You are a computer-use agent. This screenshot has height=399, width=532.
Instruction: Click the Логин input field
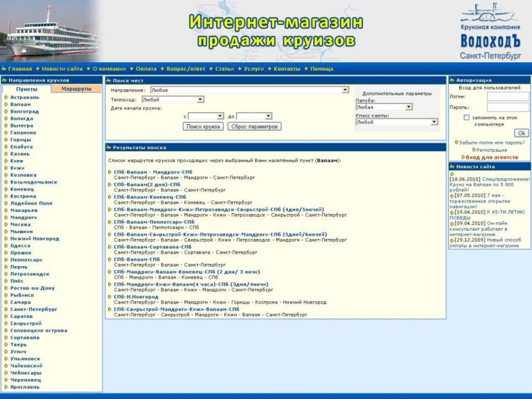(508, 97)
